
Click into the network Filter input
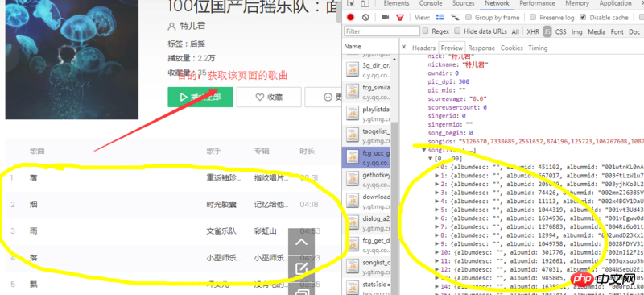pyautogui.click(x=382, y=31)
